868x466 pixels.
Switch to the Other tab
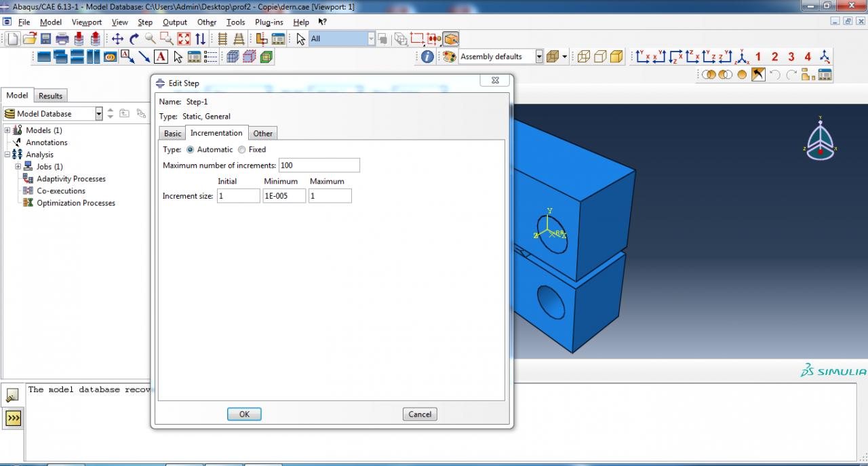[x=263, y=134]
